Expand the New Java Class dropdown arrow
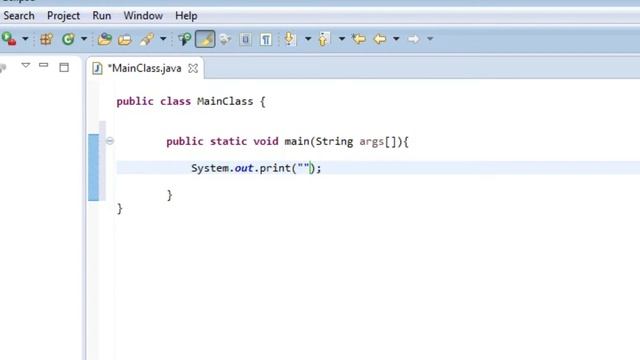 [x=84, y=39]
